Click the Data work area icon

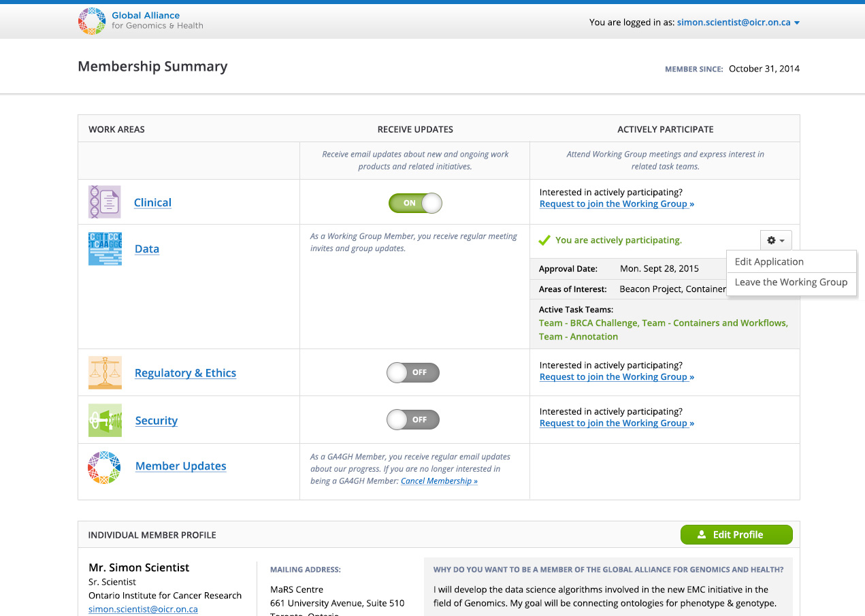pyautogui.click(x=105, y=248)
